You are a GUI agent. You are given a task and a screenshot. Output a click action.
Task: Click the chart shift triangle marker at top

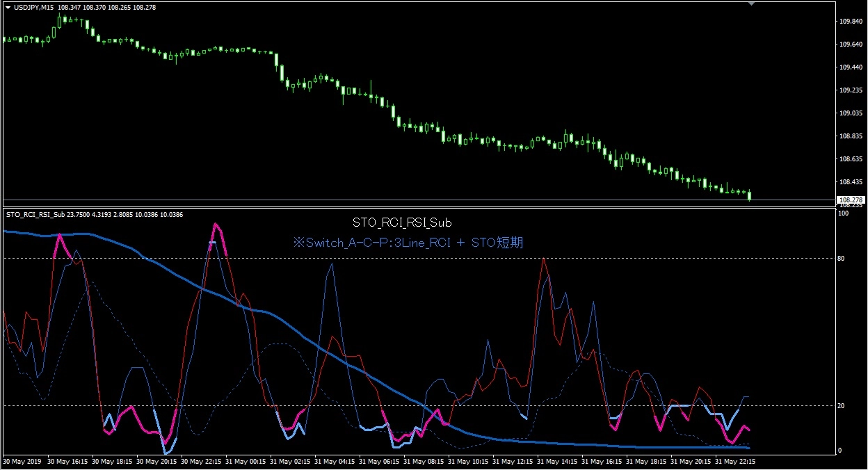coord(751,3)
